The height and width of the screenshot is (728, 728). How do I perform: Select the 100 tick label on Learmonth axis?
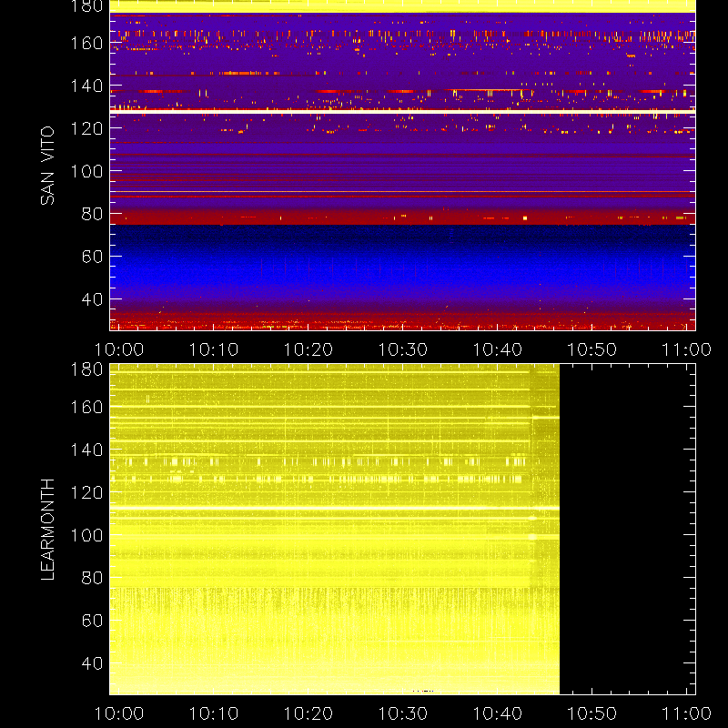pos(86,535)
